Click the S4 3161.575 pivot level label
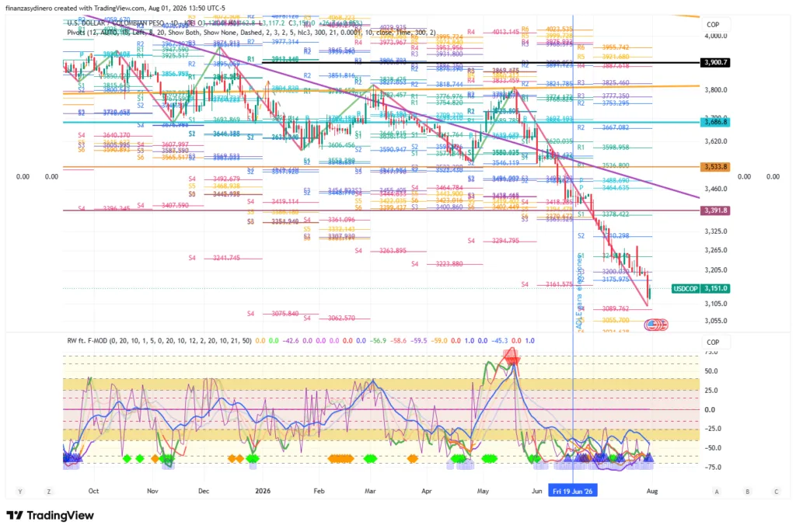Viewport: 796px width, 532px height. coord(547,284)
